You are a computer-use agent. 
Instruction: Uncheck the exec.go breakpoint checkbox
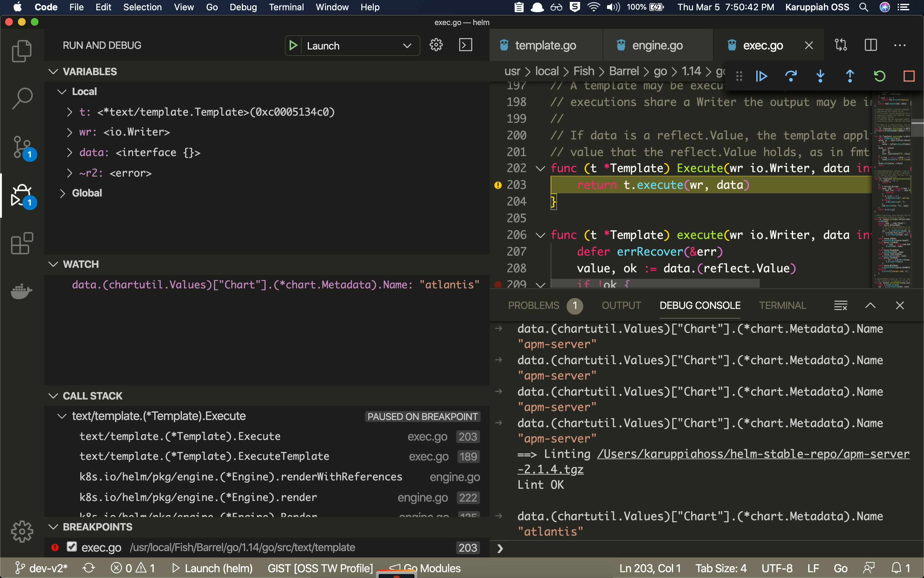point(72,547)
